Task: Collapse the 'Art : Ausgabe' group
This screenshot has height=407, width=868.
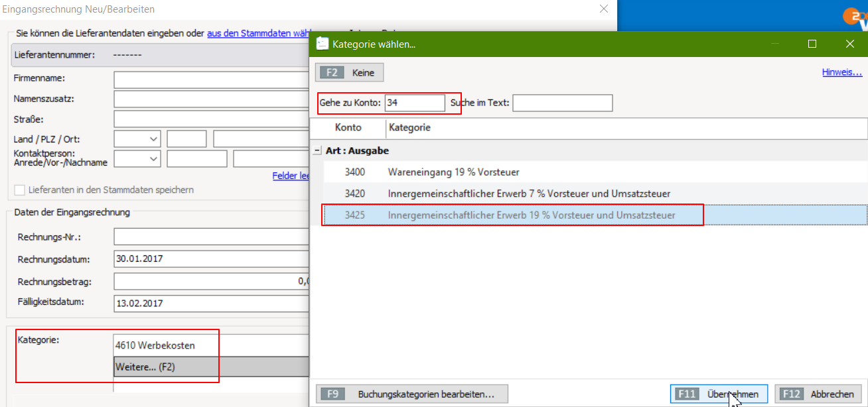Action: (317, 151)
